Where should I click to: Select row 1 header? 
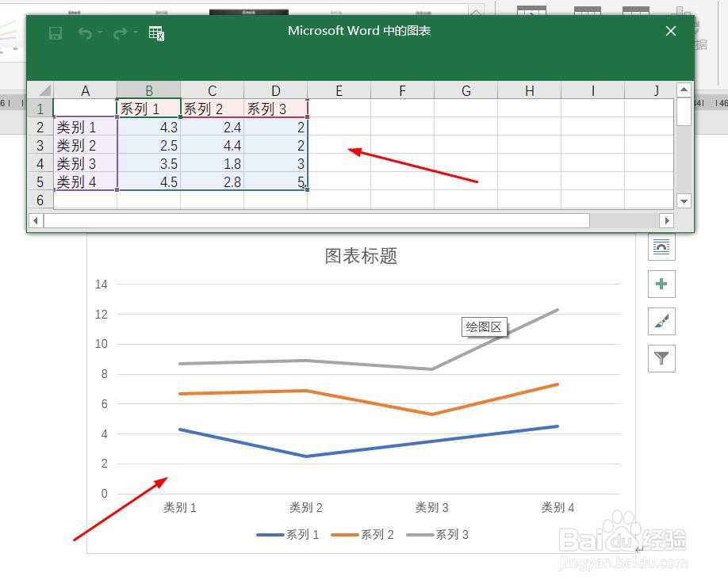40,108
